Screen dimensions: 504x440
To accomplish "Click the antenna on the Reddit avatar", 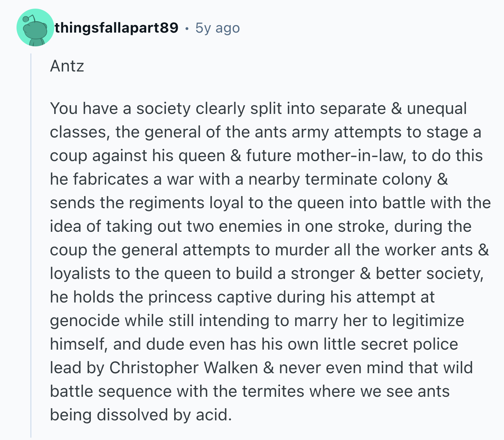I will click(x=28, y=18).
